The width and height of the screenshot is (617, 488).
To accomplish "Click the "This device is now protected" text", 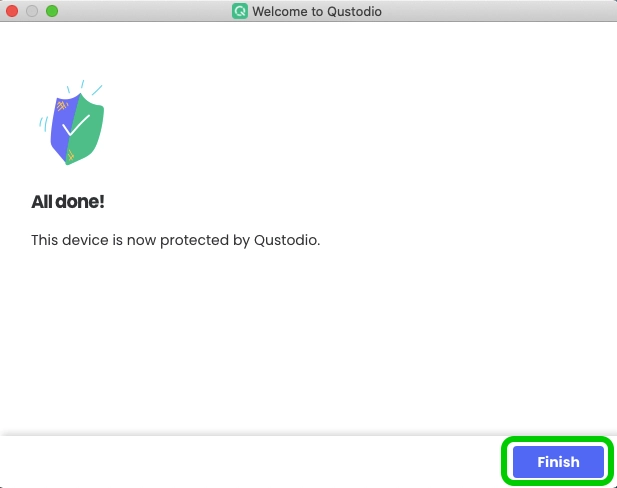I will coord(130,240).
